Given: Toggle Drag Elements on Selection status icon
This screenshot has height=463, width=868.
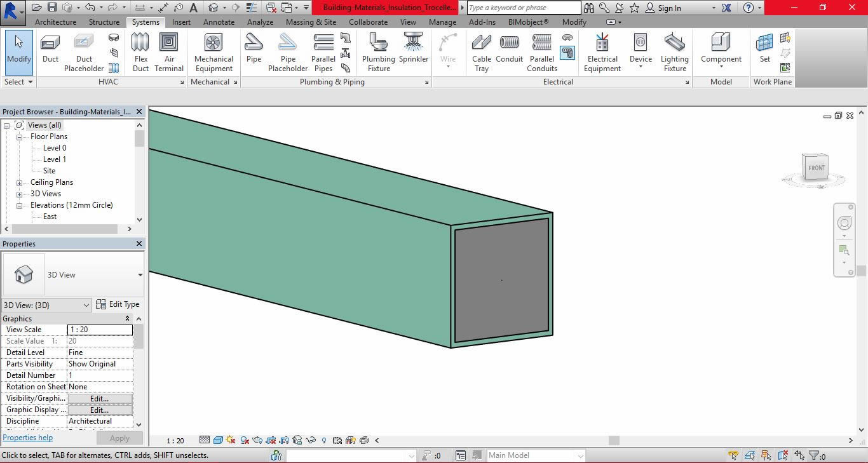Looking at the screenshot, I should [x=799, y=455].
